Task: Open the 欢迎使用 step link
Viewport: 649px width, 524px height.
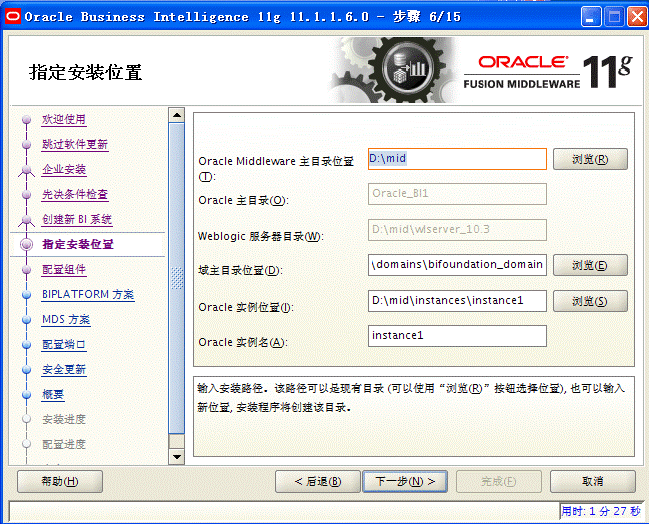Action: tap(64, 119)
